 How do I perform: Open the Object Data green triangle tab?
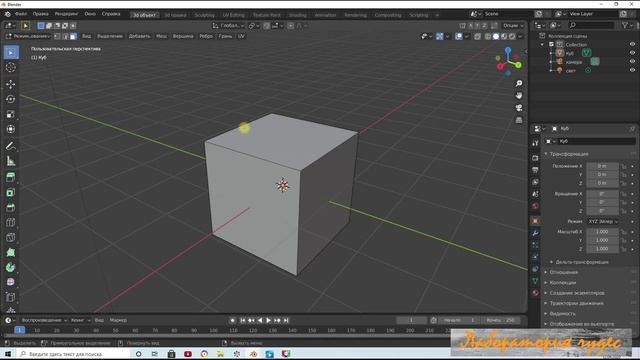[x=535, y=281]
